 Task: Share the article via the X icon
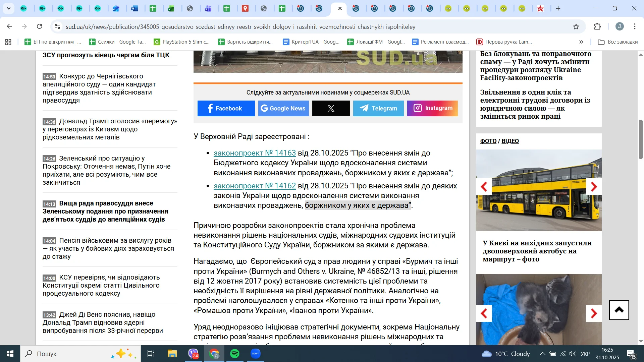click(331, 108)
